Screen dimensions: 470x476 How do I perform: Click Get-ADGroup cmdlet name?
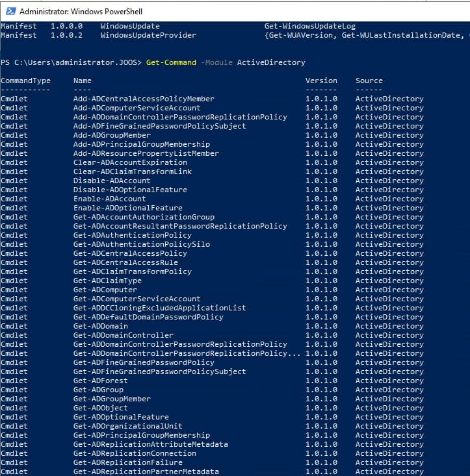98,390
